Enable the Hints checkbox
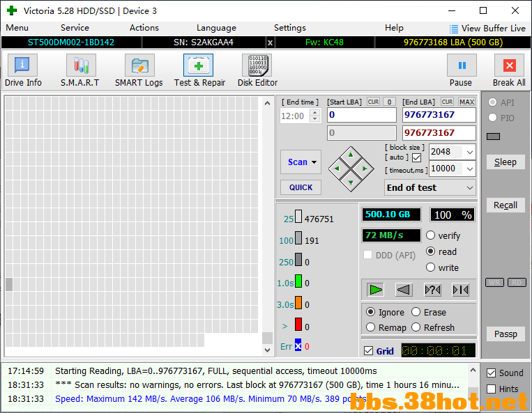532x413 pixels. click(x=492, y=389)
